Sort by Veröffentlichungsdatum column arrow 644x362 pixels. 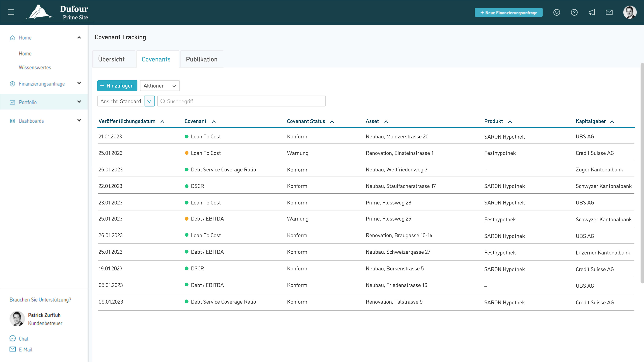pos(162,122)
